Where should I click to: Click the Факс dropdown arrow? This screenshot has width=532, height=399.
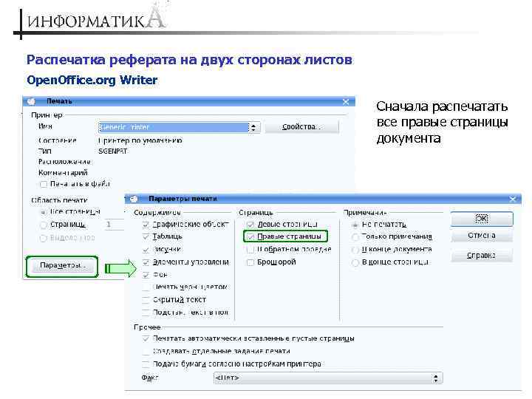pos(436,378)
